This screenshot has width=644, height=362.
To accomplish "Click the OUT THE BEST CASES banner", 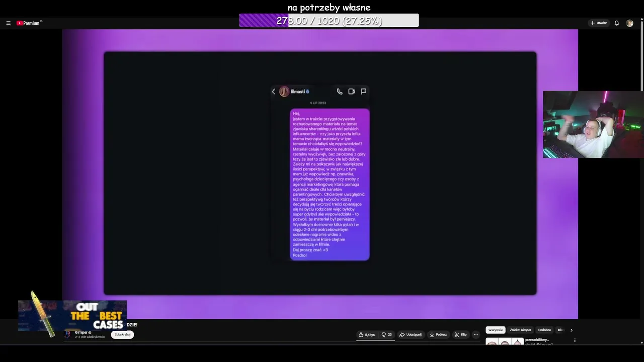I will (72, 316).
